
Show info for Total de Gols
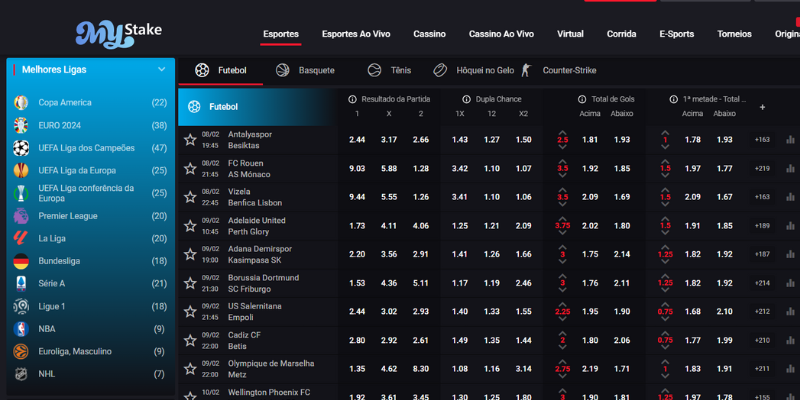click(x=582, y=99)
